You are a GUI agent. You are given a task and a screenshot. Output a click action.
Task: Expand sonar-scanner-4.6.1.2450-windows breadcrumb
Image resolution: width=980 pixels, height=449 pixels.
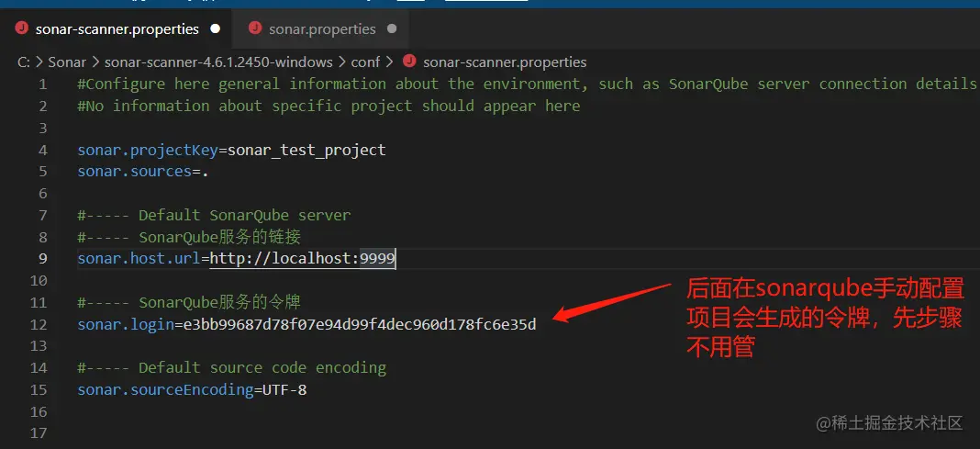[218, 62]
